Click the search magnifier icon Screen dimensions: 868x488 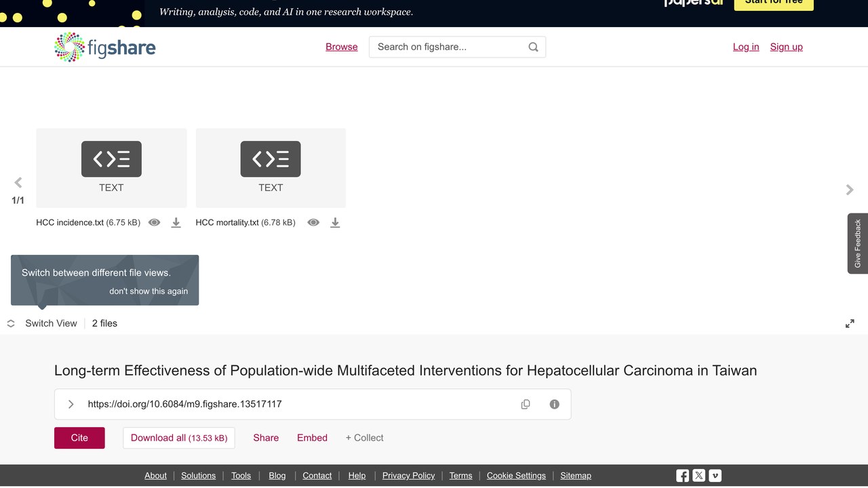(533, 47)
